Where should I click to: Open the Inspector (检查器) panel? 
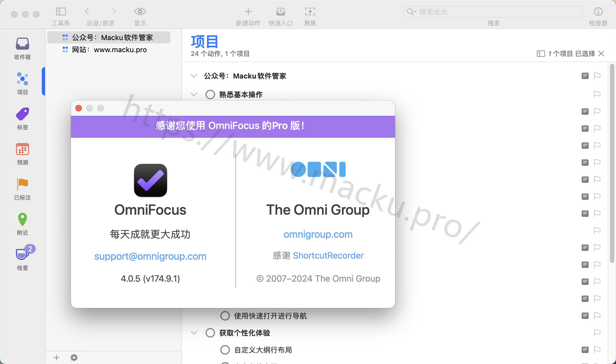(598, 12)
